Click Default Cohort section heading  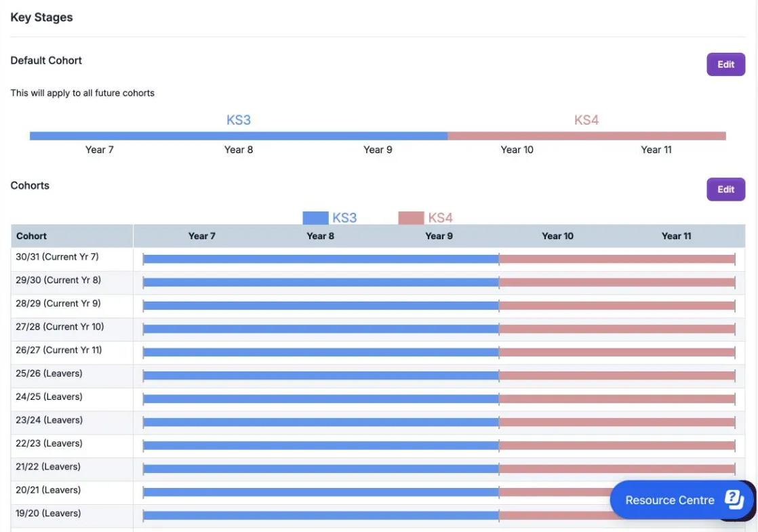point(46,60)
